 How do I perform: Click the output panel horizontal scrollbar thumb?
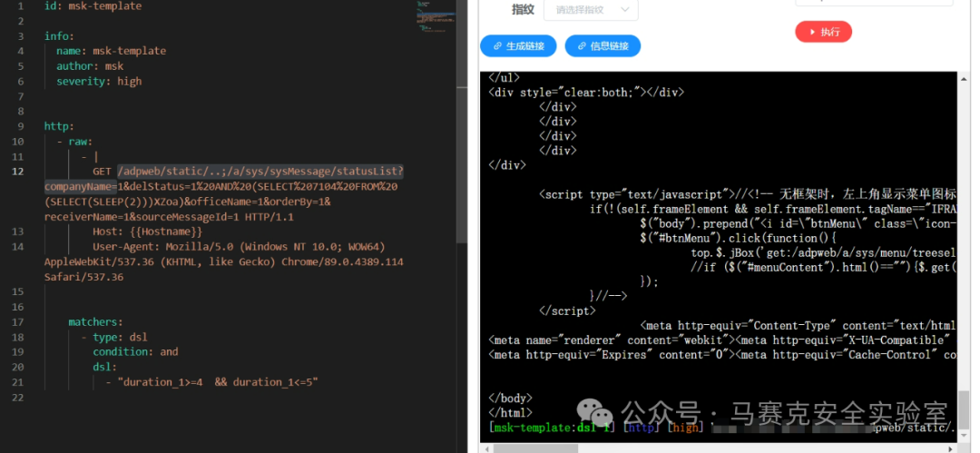pos(535,448)
